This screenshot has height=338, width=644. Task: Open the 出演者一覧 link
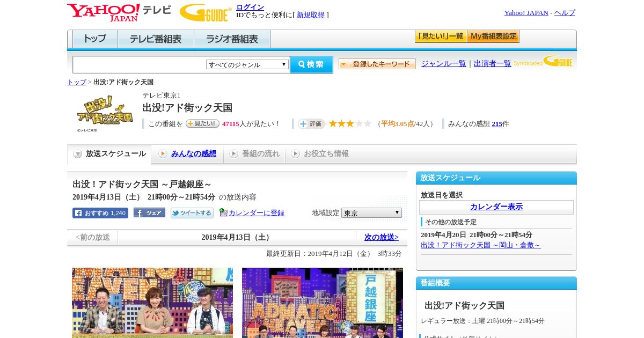click(x=492, y=63)
